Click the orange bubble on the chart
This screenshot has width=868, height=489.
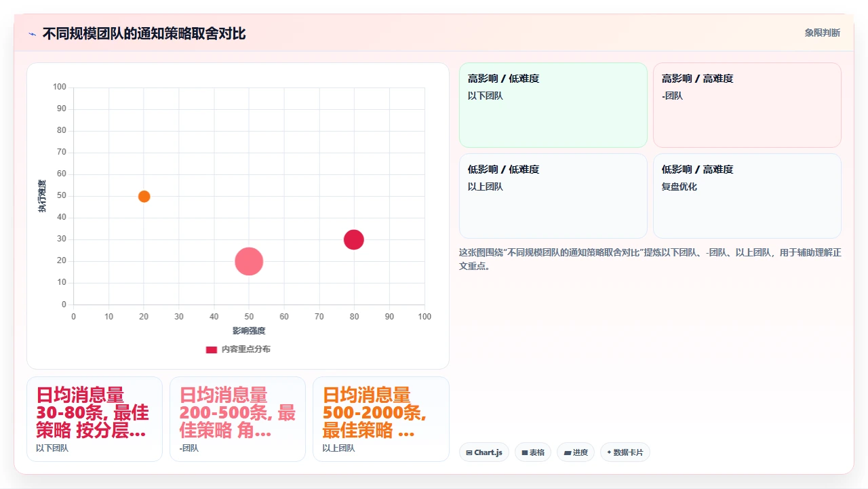pyautogui.click(x=144, y=196)
